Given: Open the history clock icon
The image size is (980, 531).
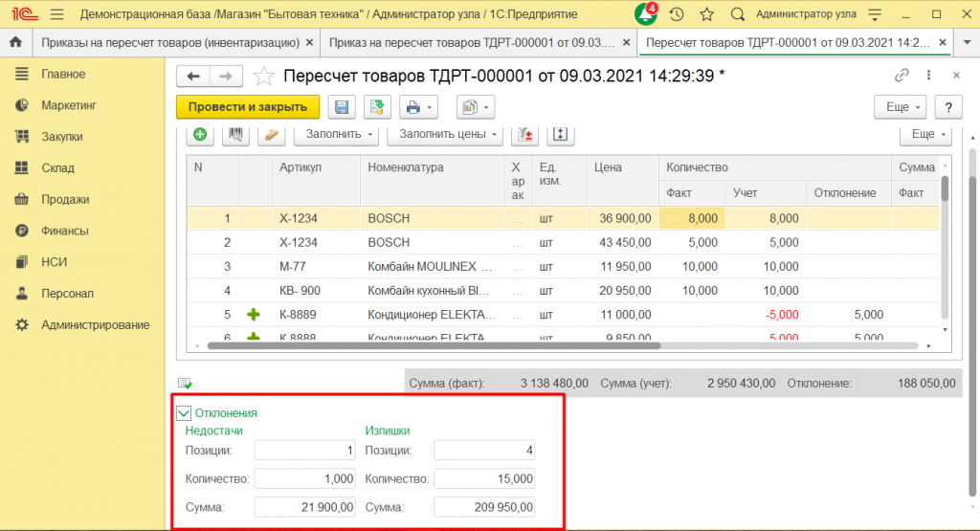Looking at the screenshot, I should [x=677, y=13].
